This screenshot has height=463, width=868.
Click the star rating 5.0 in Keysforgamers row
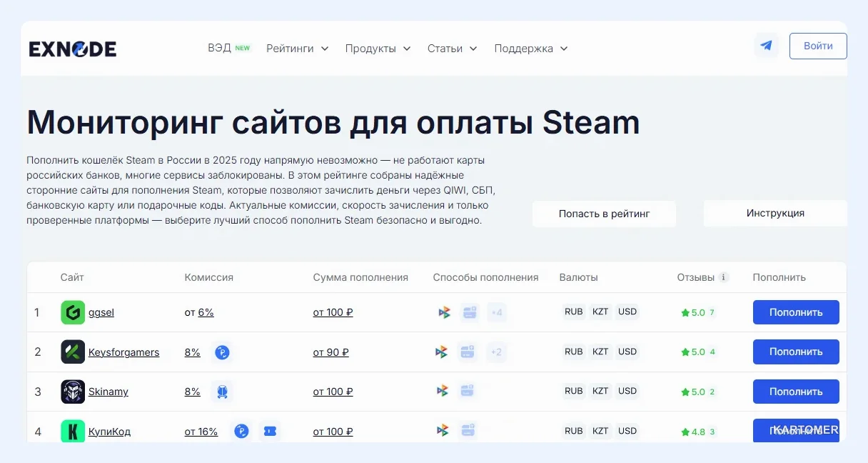[693, 352]
